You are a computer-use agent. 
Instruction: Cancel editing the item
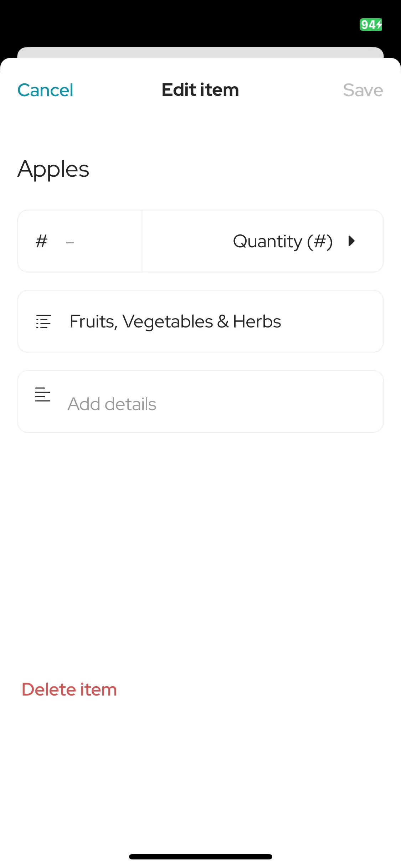point(45,90)
